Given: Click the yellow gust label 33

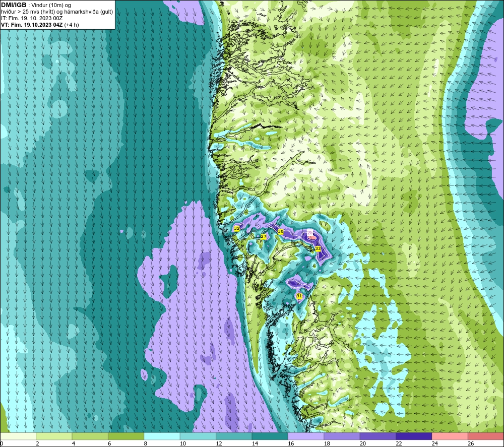Looking at the screenshot, I should click(318, 248).
